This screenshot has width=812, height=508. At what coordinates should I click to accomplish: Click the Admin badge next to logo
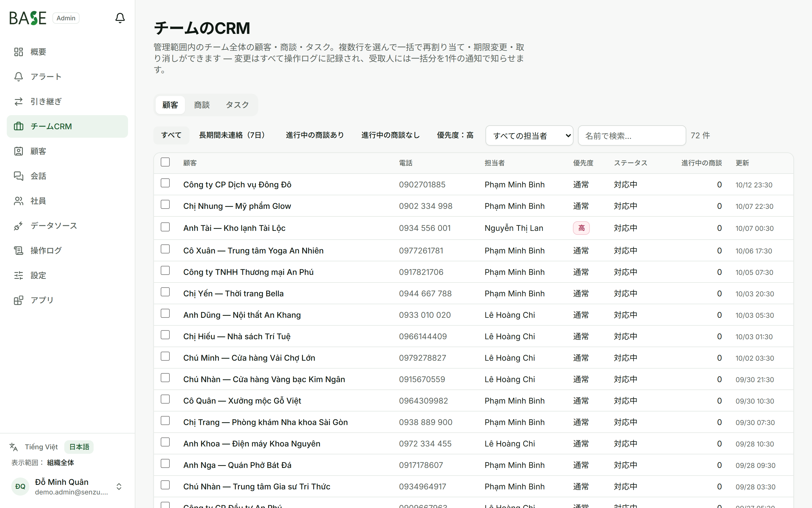(66, 18)
